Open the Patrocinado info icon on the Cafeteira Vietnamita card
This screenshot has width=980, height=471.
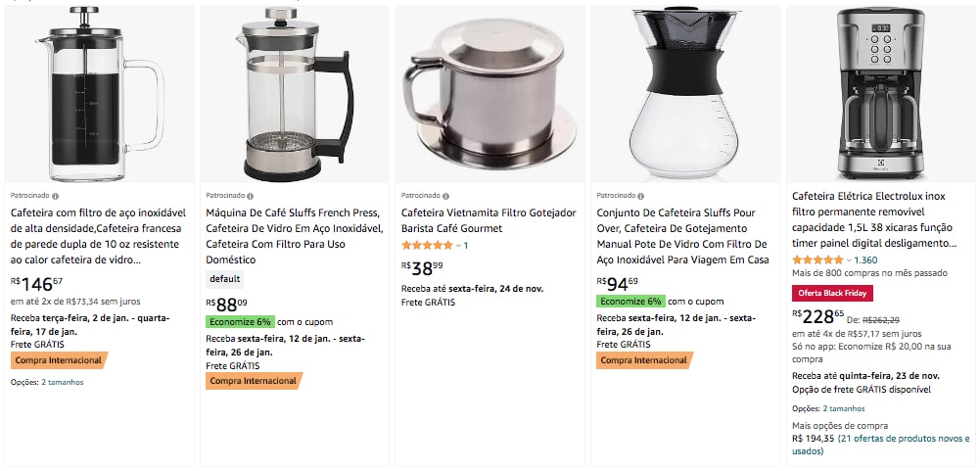point(445,196)
